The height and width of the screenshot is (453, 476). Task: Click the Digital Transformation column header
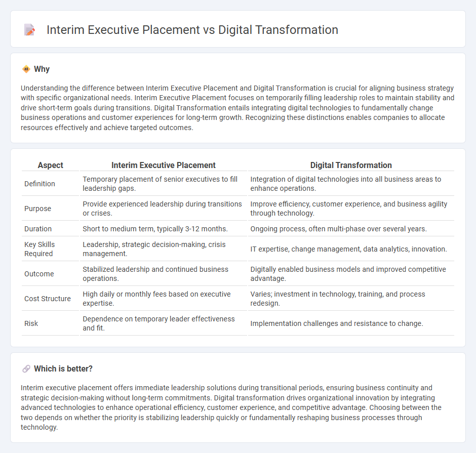351,165
